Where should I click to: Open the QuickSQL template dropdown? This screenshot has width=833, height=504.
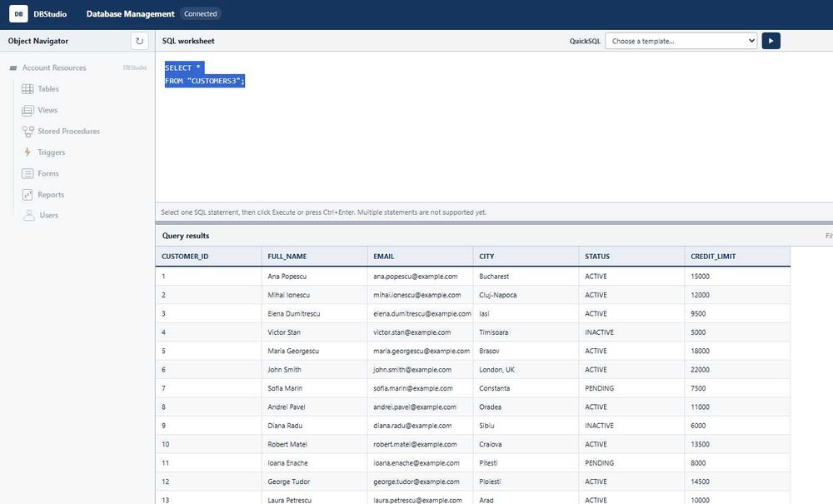[x=681, y=41]
